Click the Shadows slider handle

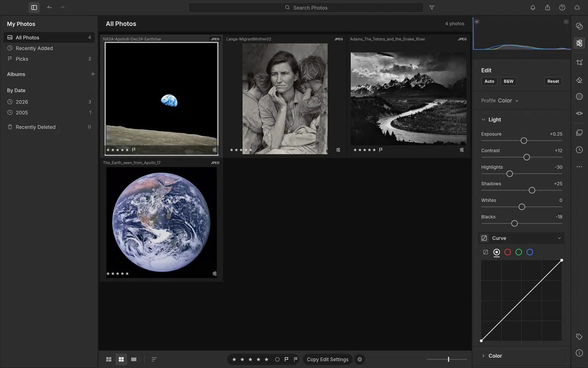click(x=532, y=191)
